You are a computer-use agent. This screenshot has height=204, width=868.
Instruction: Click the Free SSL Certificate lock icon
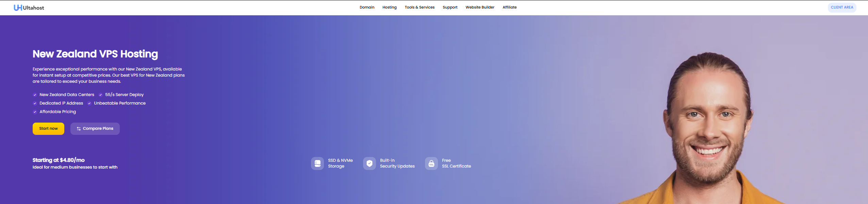[x=431, y=163]
